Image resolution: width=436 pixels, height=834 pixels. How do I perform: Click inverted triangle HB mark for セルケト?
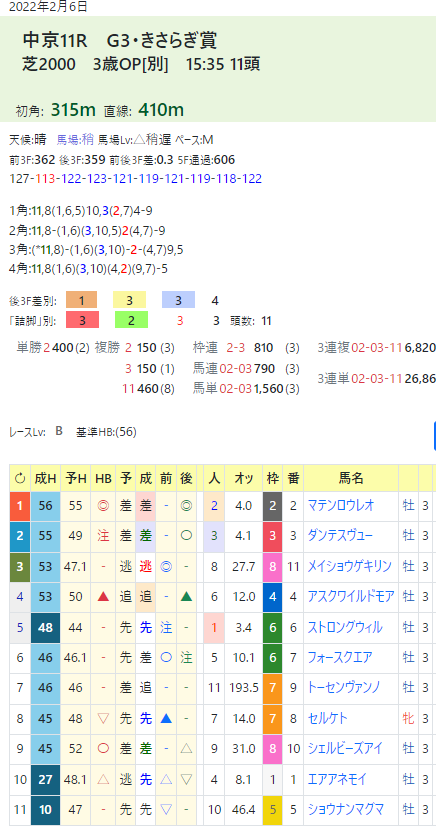click(x=103, y=718)
